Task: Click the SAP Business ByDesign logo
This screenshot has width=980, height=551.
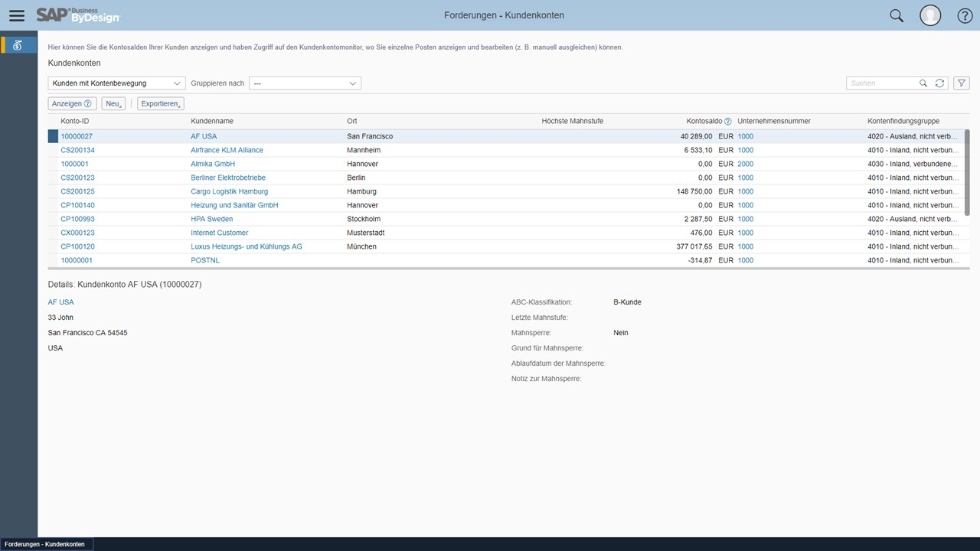Action: [x=78, y=15]
